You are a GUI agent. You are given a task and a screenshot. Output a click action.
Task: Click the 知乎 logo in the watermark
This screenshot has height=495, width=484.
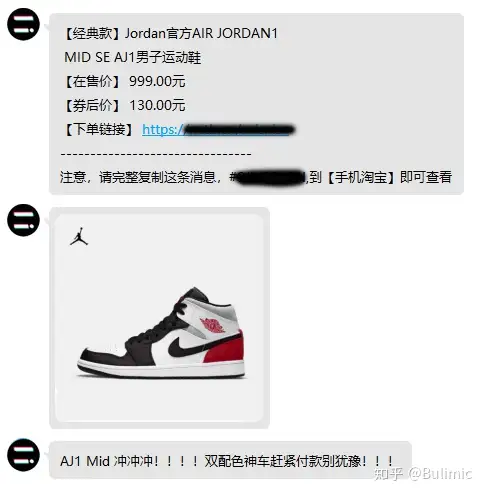point(388,473)
